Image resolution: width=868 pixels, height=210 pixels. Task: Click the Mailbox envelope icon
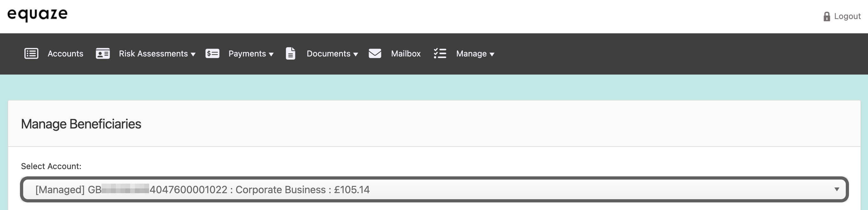(x=375, y=54)
